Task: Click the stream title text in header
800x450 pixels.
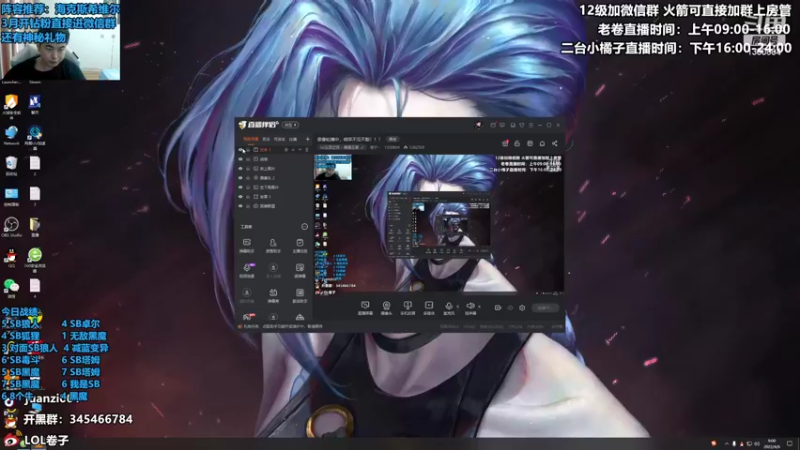Action: coord(349,139)
